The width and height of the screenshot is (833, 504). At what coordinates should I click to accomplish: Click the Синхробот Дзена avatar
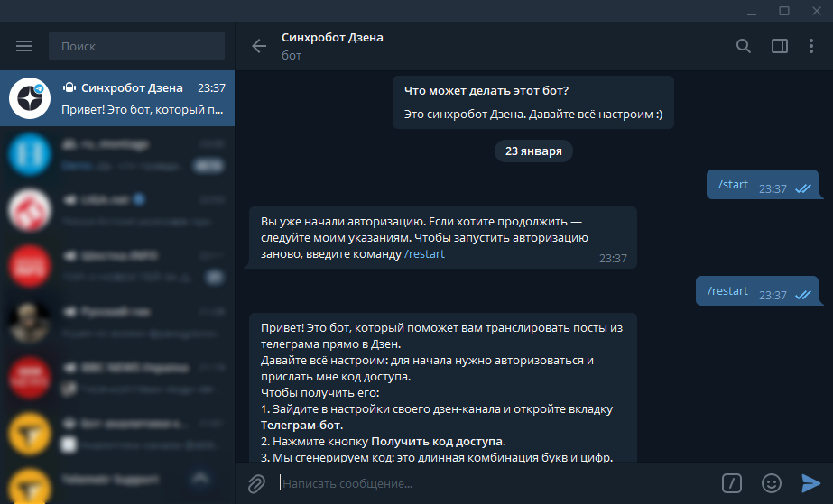coord(30,98)
